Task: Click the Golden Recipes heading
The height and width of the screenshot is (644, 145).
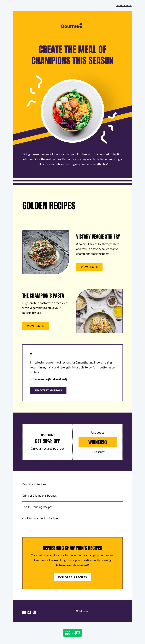Action: 49,206
